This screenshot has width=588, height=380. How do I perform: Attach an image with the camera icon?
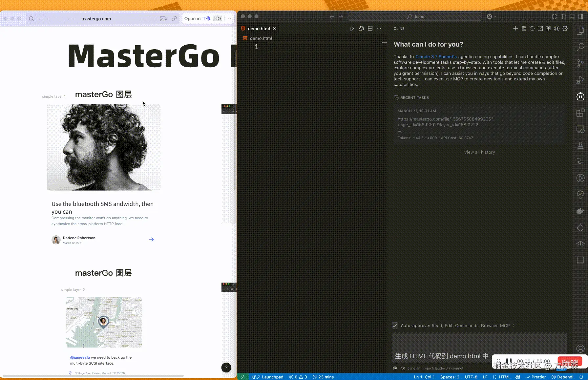[403, 368]
